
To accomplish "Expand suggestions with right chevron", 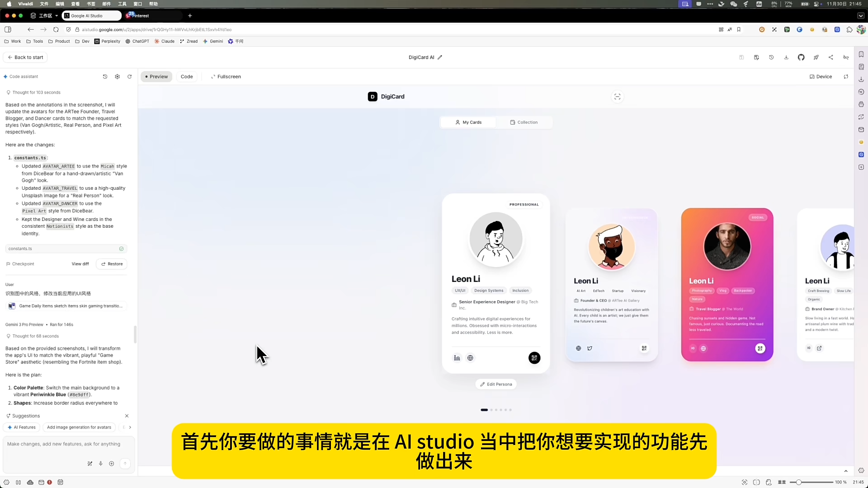I will [130, 427].
